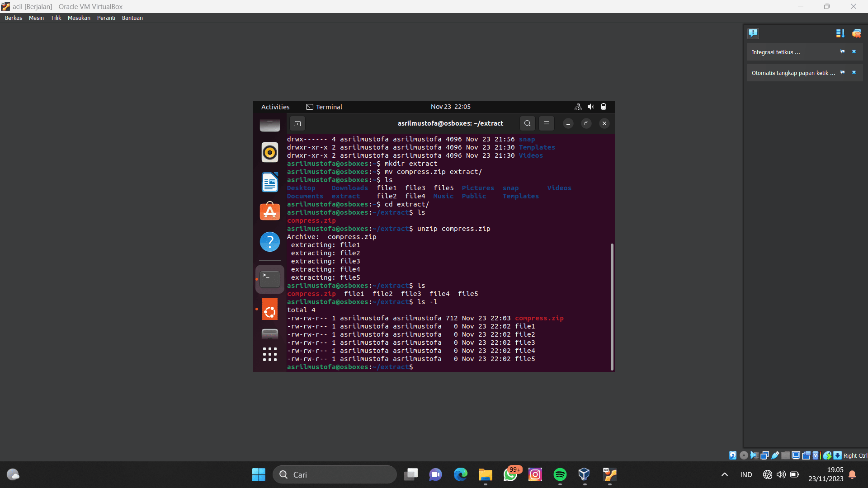Click the notification ordering icon
Image resolution: width=868 pixels, height=488 pixels.
tap(840, 33)
